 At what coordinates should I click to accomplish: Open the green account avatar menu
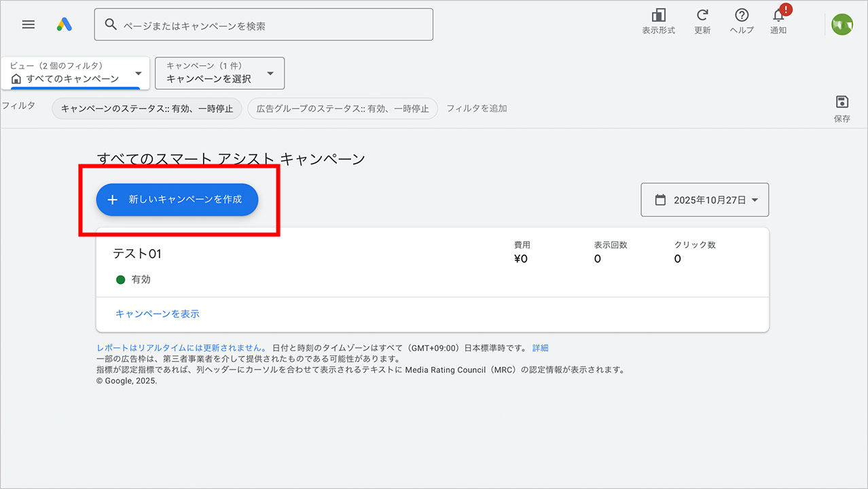[842, 24]
